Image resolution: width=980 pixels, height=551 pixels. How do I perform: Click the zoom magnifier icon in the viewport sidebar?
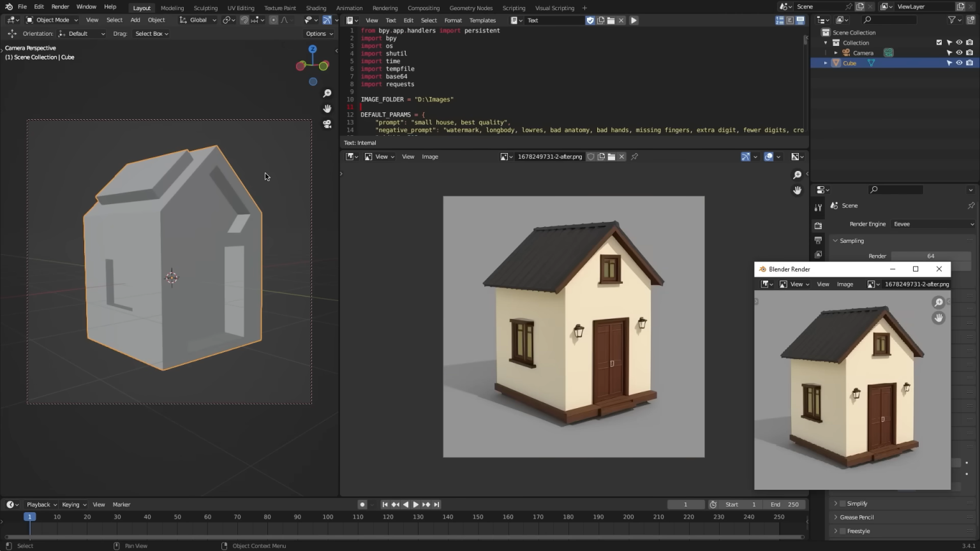pos(327,93)
